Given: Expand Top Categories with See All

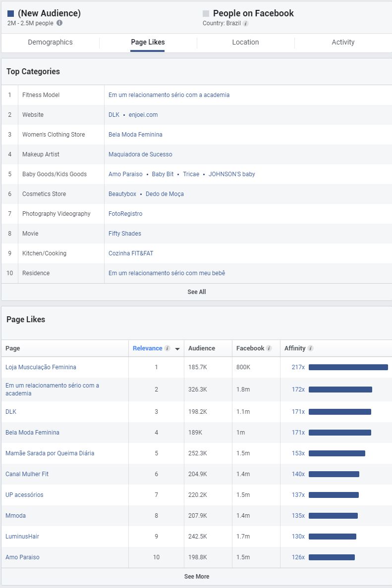Looking at the screenshot, I should [x=196, y=292].
